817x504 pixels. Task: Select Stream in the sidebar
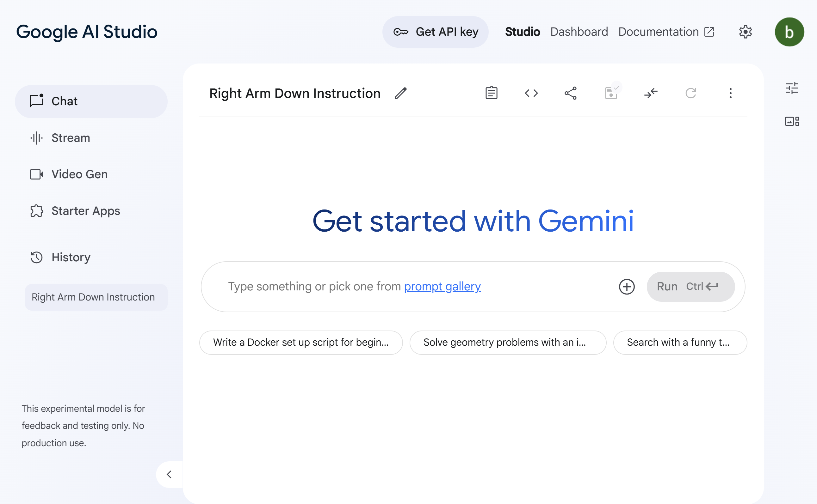coord(71,138)
